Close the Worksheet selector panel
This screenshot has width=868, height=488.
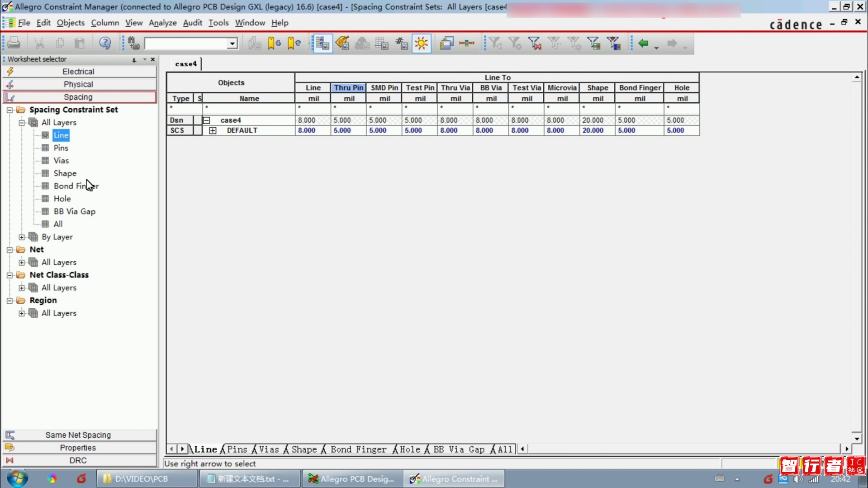153,59
